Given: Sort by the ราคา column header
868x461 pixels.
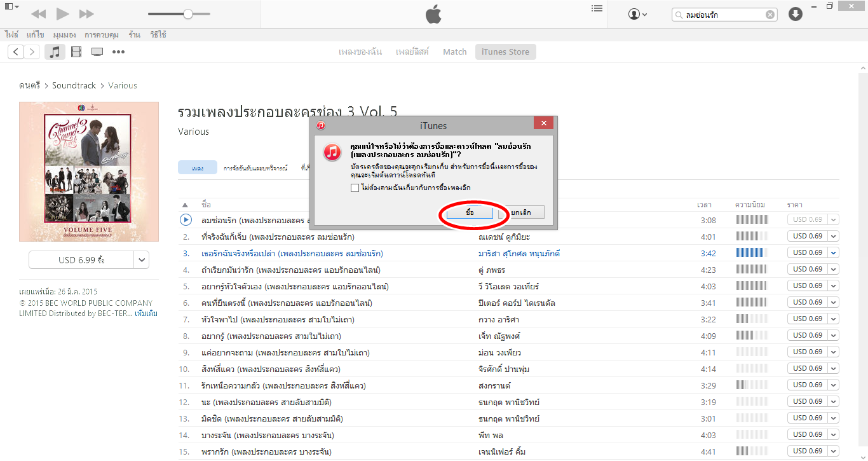Looking at the screenshot, I should coord(795,205).
